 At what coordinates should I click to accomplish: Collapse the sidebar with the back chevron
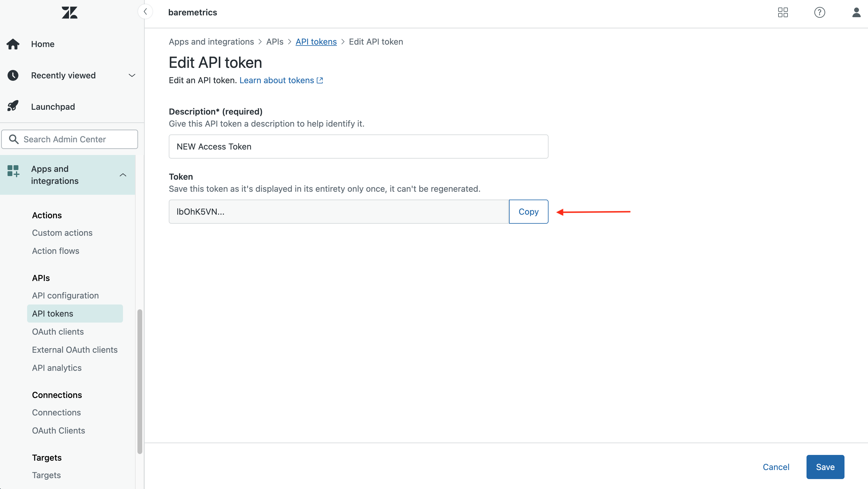pyautogui.click(x=145, y=11)
